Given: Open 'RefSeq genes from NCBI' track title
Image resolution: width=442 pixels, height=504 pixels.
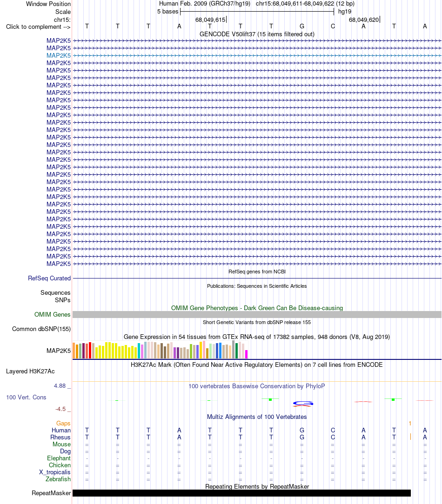Looking at the screenshot, I should click(257, 272).
